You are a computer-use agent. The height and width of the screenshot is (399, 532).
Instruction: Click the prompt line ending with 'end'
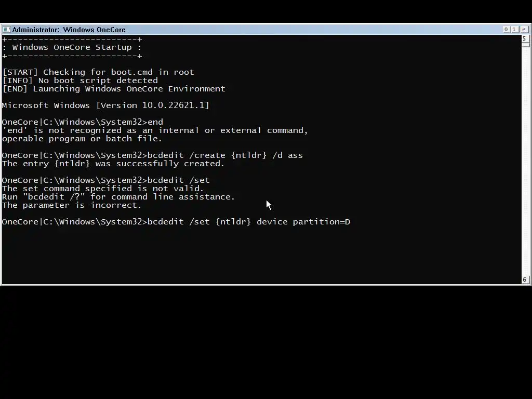tap(83, 122)
